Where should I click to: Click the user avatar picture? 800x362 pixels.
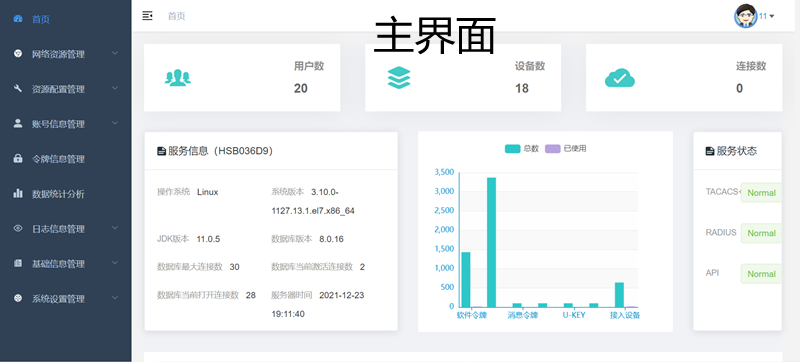(x=745, y=16)
